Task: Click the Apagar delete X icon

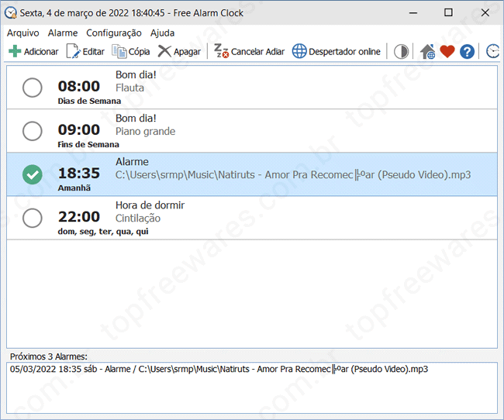Action: pos(164,51)
